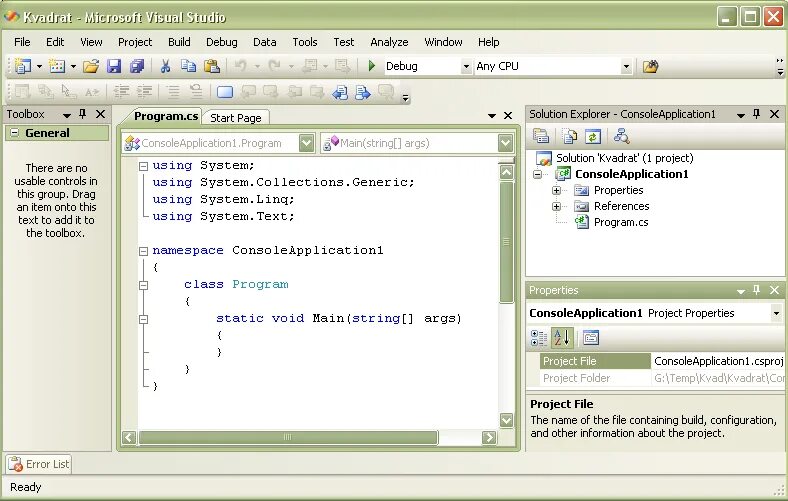Save the current file with the floppy icon
The image size is (788, 501).
pyautogui.click(x=114, y=66)
